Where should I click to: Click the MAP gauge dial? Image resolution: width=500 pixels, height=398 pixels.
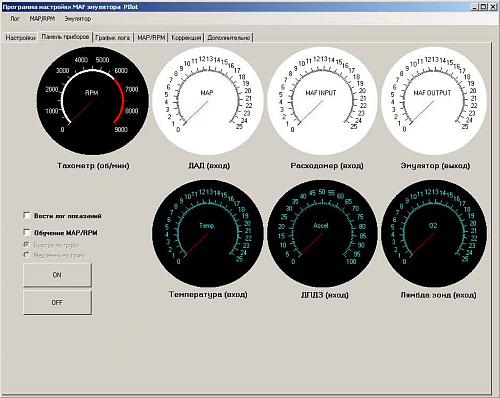tap(208, 101)
